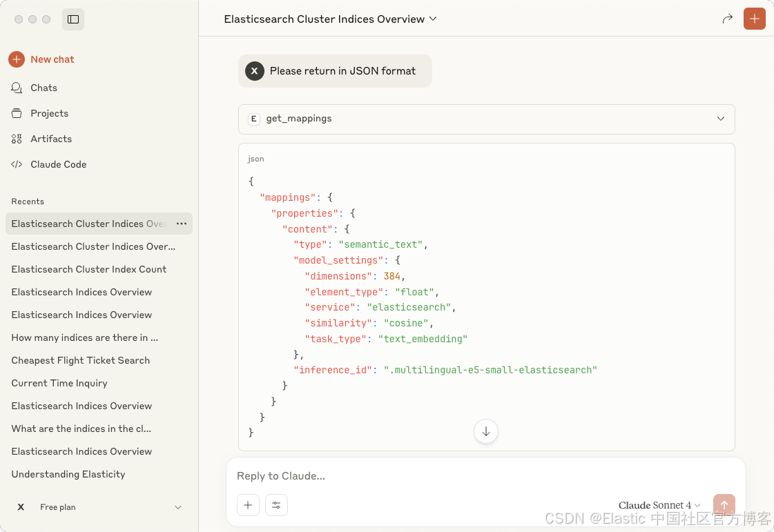Open the chat title dropdown chevron
The image size is (774, 532).
point(433,19)
